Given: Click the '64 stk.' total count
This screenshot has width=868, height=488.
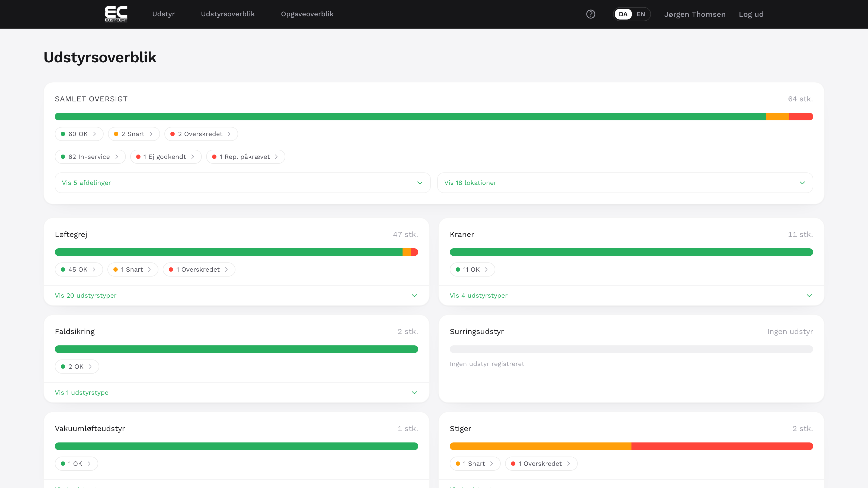Looking at the screenshot, I should (x=800, y=99).
